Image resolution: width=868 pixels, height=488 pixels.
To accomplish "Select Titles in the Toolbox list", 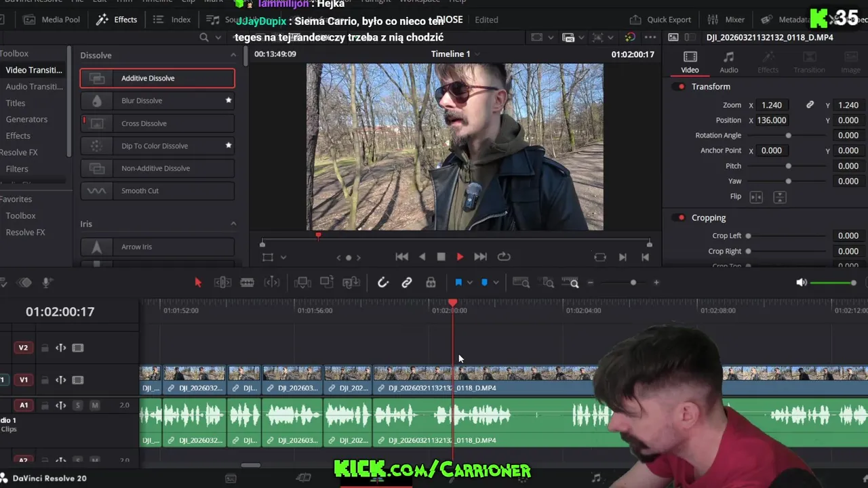I will tap(16, 103).
